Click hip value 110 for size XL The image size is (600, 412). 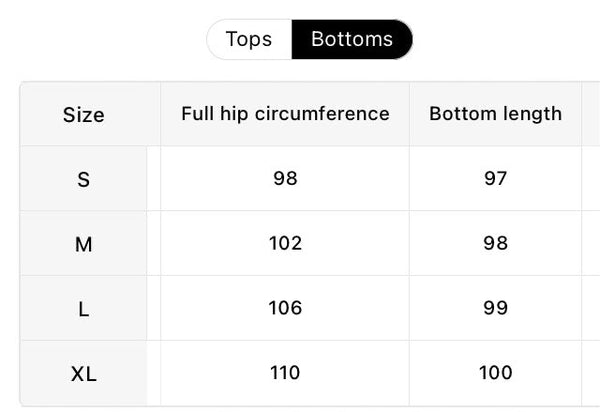pos(285,373)
